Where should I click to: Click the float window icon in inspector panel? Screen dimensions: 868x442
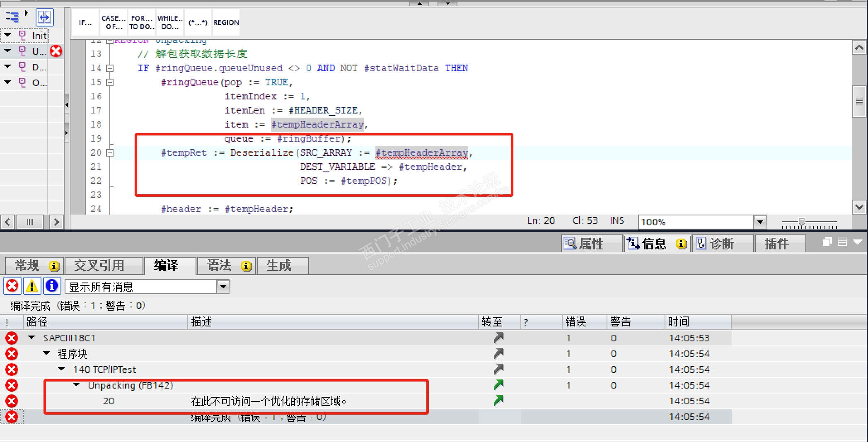pyautogui.click(x=827, y=242)
